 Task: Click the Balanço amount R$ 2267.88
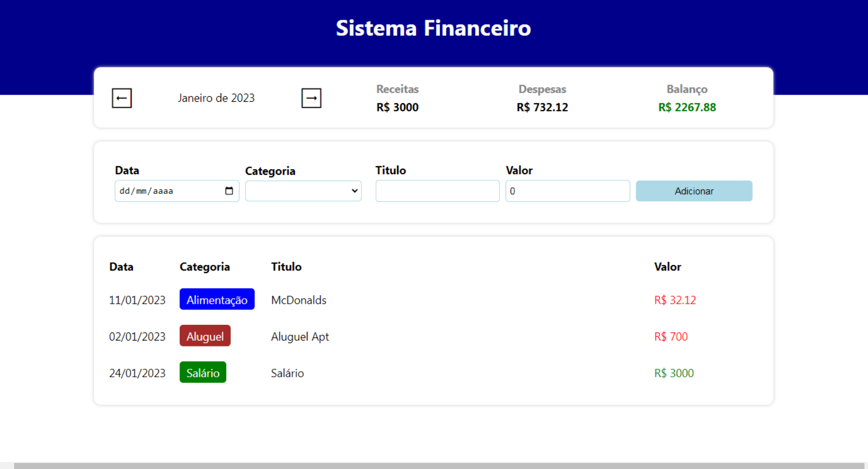pos(687,107)
